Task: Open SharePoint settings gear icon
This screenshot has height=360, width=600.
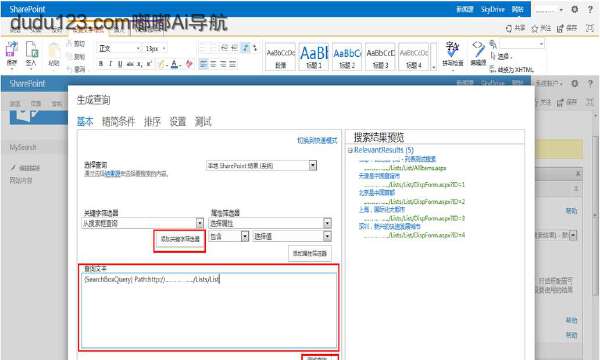Action: (574, 9)
